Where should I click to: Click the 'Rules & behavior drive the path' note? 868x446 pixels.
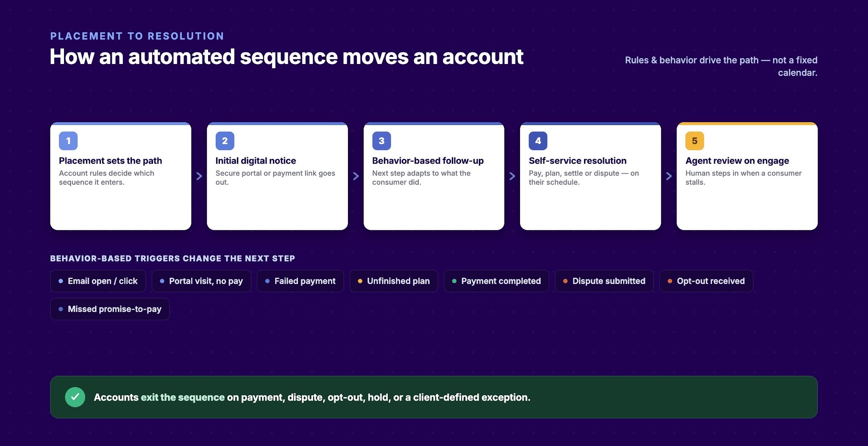pyautogui.click(x=721, y=66)
